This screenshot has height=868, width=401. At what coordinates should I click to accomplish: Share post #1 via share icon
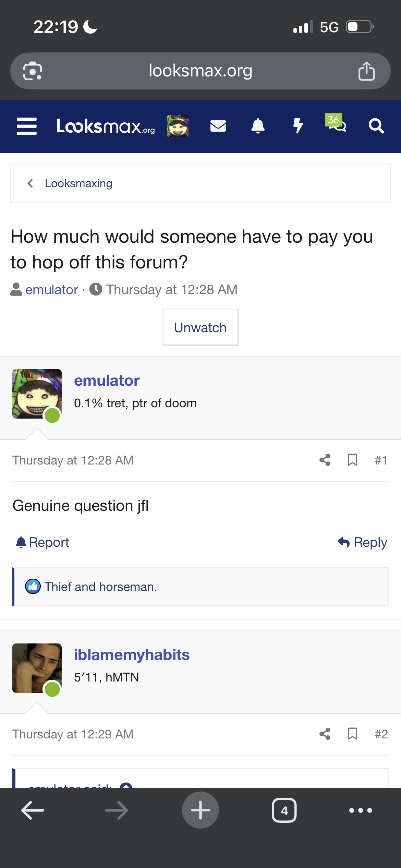pyautogui.click(x=325, y=460)
